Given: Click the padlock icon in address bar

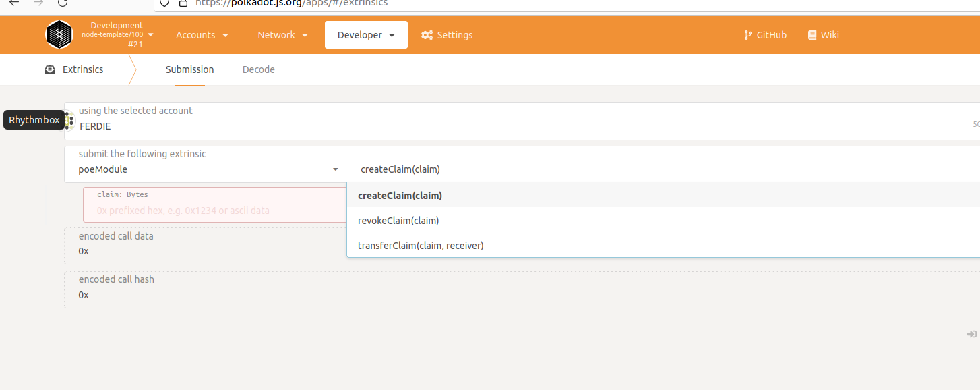Looking at the screenshot, I should click(183, 3).
